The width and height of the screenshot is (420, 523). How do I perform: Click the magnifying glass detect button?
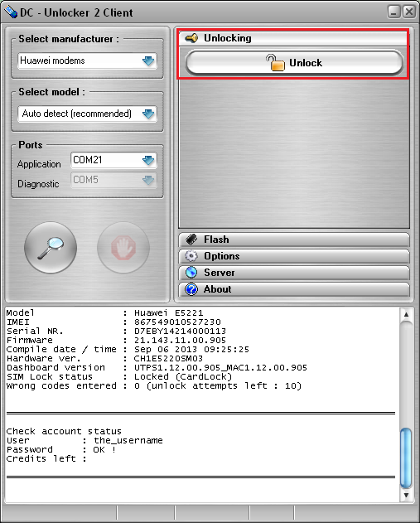click(x=51, y=248)
